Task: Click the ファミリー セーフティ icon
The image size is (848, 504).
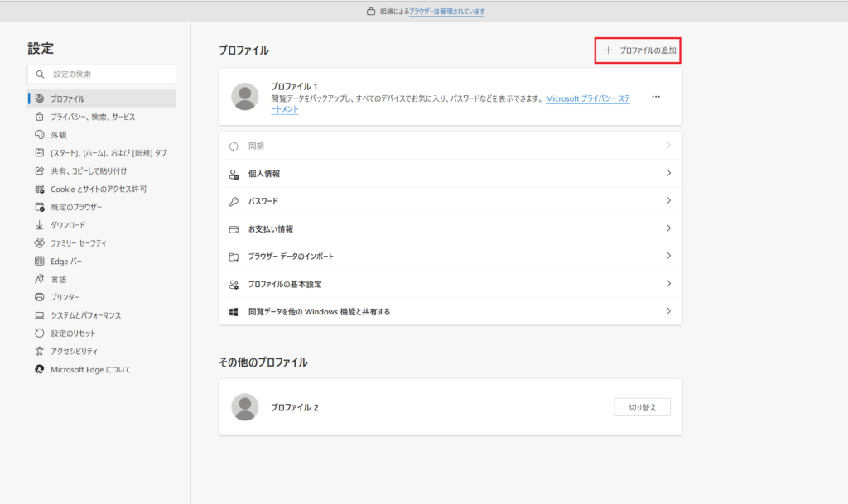Action: click(x=40, y=243)
